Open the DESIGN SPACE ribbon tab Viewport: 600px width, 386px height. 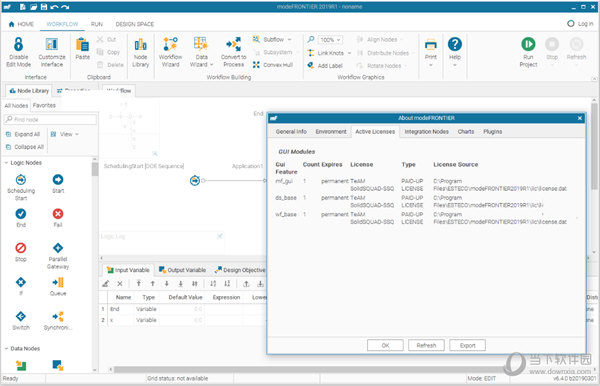(x=135, y=24)
